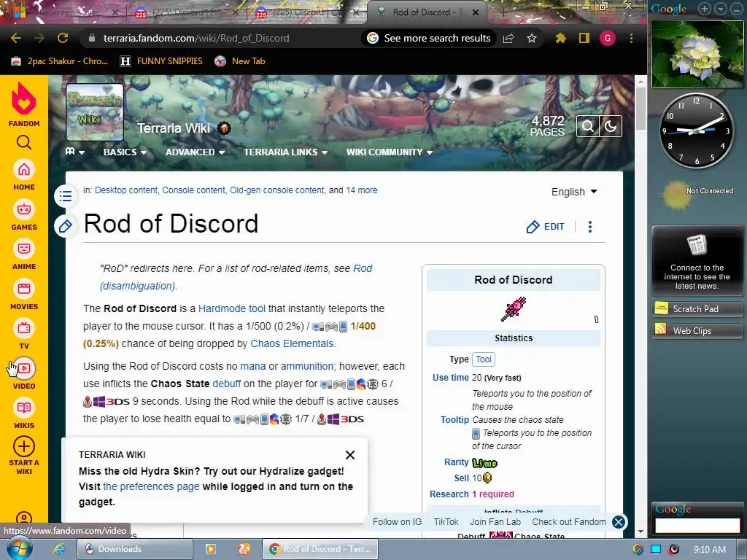
Task: Click Join Fan Lab link
Action: 495,522
